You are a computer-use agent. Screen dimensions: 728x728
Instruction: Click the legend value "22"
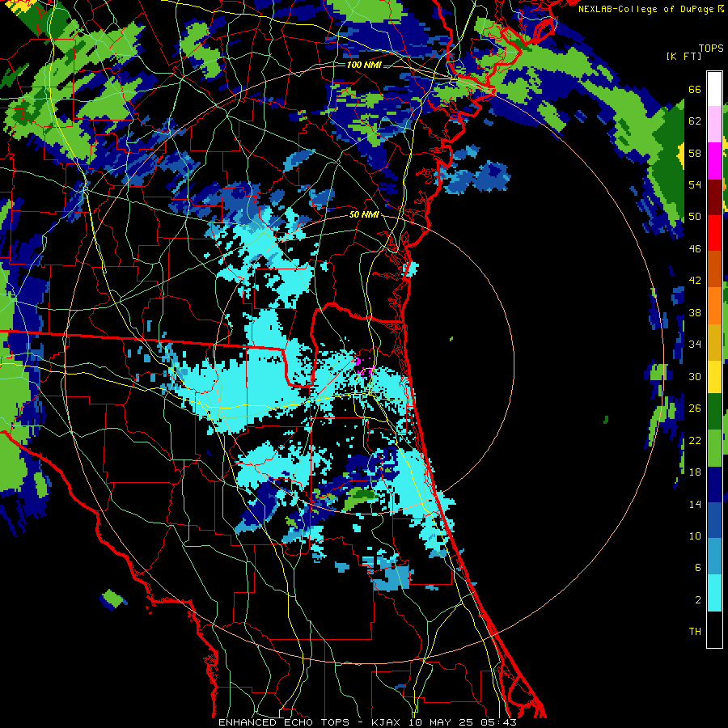pyautogui.click(x=695, y=440)
